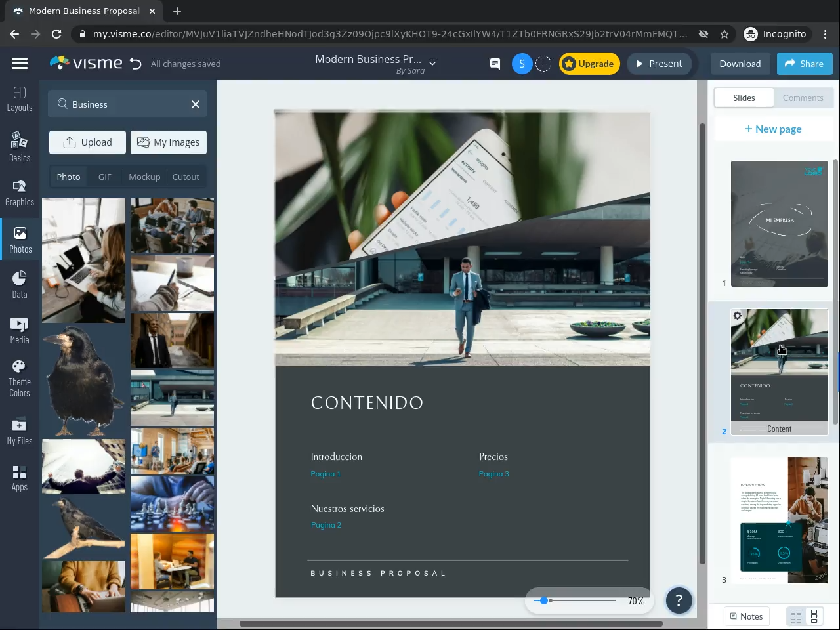
Task: Open the comments speech bubble icon
Action: [495, 64]
